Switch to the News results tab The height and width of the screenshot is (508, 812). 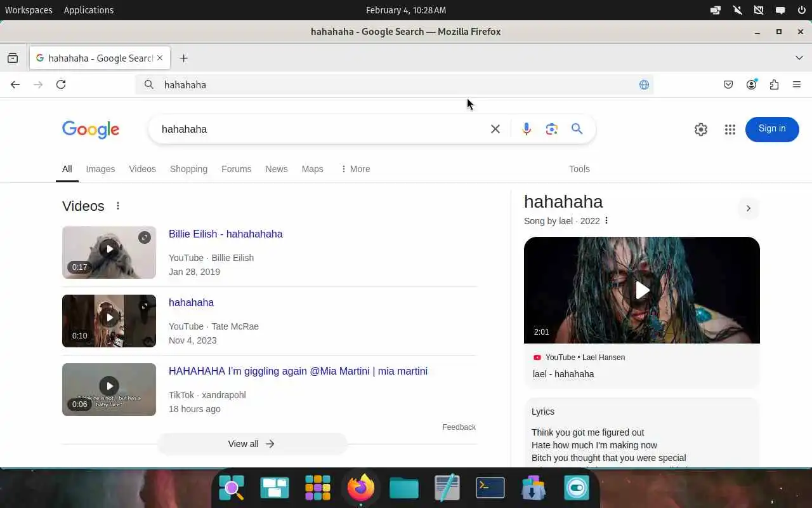277,169
